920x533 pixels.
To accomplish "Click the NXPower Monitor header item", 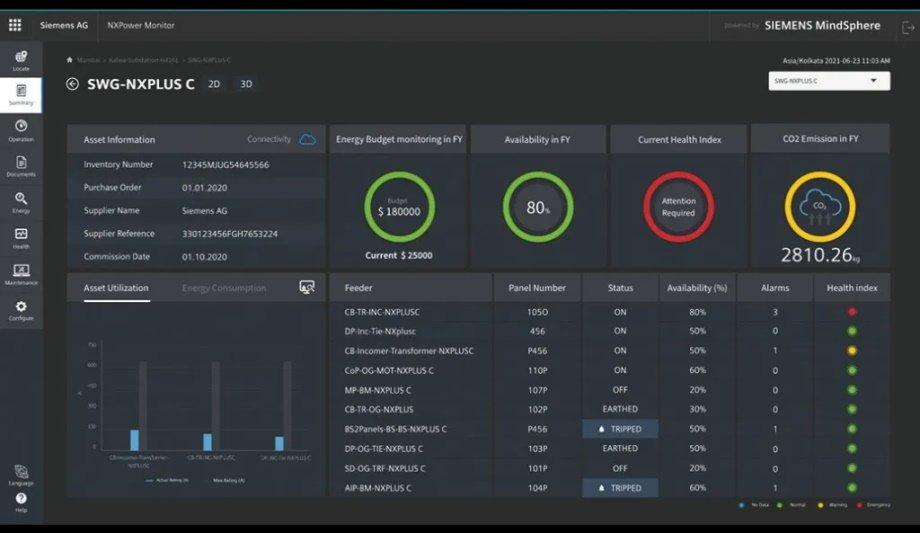I will point(141,25).
